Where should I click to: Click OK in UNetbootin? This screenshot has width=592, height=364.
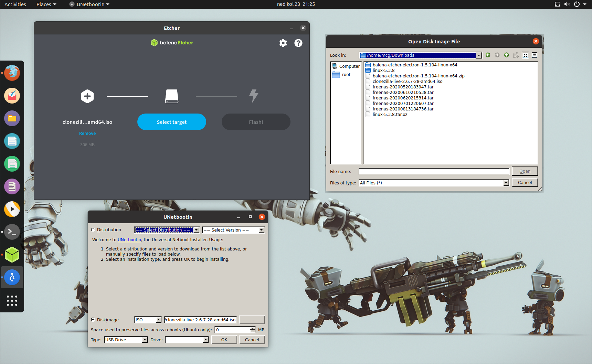(x=224, y=340)
